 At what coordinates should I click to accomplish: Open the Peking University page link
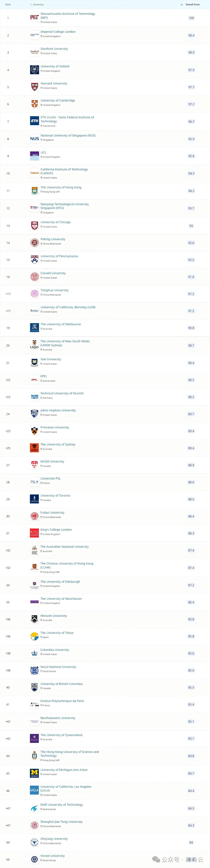[x=53, y=239]
